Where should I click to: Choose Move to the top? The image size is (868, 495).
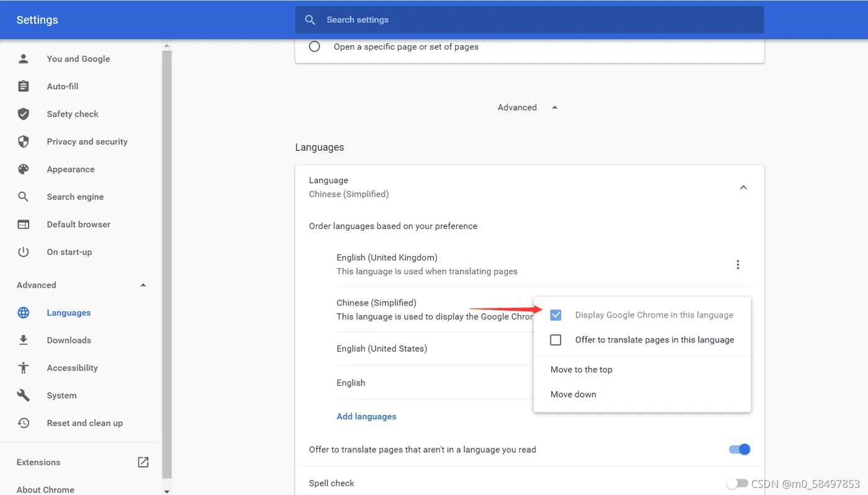pos(581,370)
